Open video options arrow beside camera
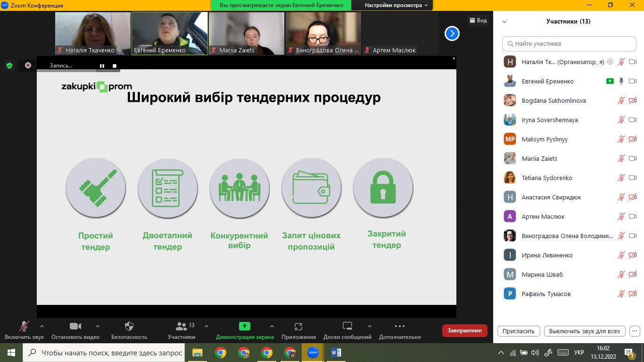644x362 pixels. tap(98, 326)
